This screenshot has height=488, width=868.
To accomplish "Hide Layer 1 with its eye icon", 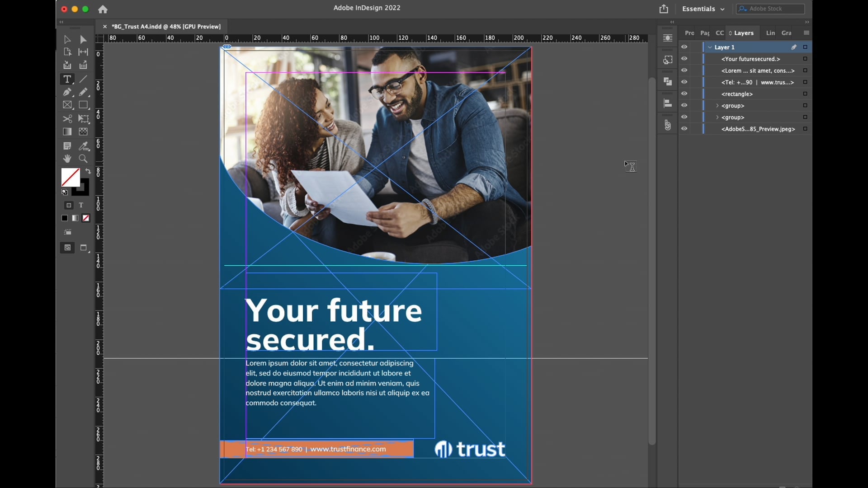I will click(x=684, y=47).
